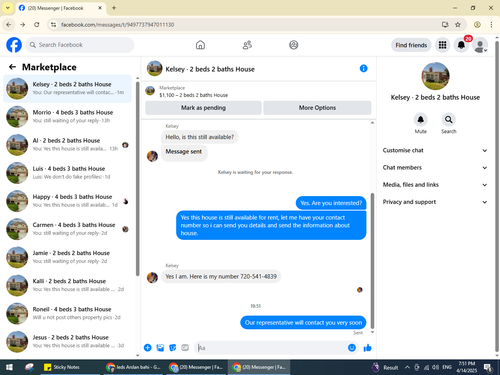Open the Jesus 2 beds 2 baths conversation

click(67, 342)
